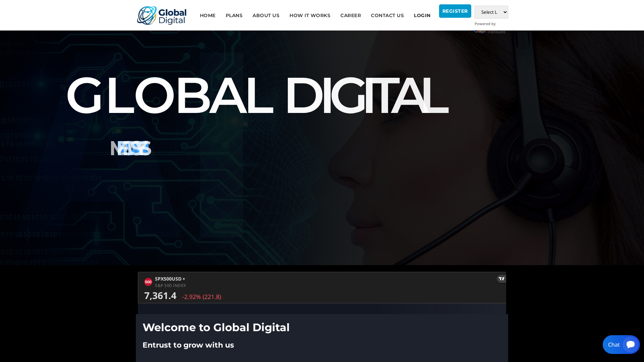Click the Global Digital logo

pos(162,15)
